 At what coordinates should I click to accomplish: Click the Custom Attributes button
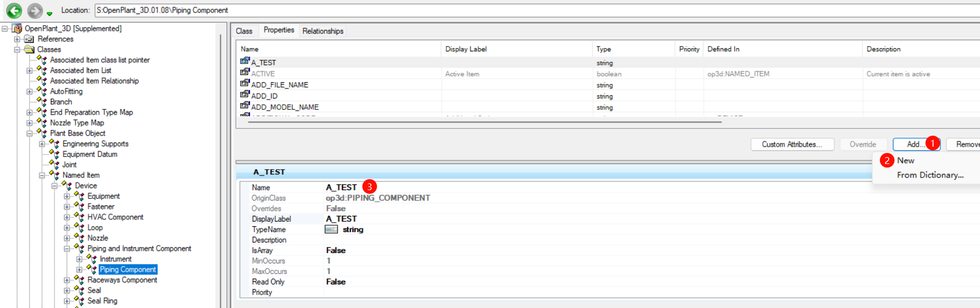point(792,144)
